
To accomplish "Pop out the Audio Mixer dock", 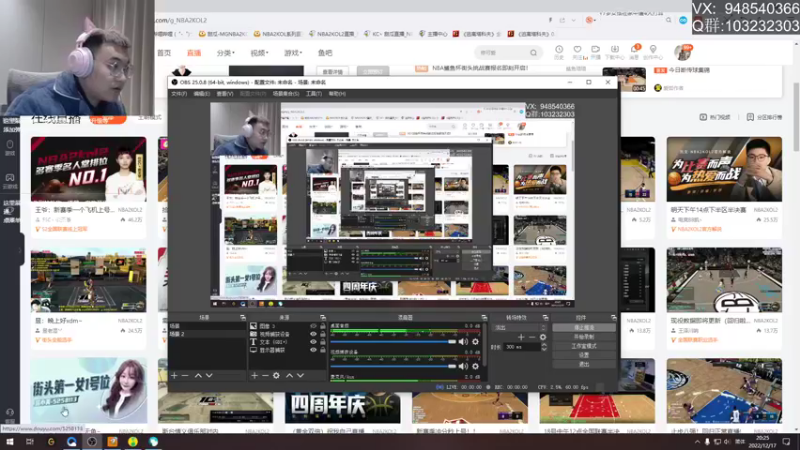I will (x=484, y=317).
